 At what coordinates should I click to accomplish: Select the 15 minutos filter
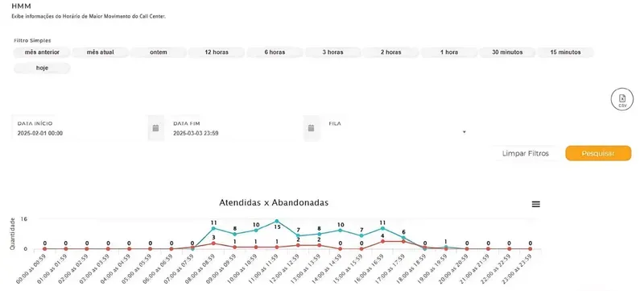566,52
